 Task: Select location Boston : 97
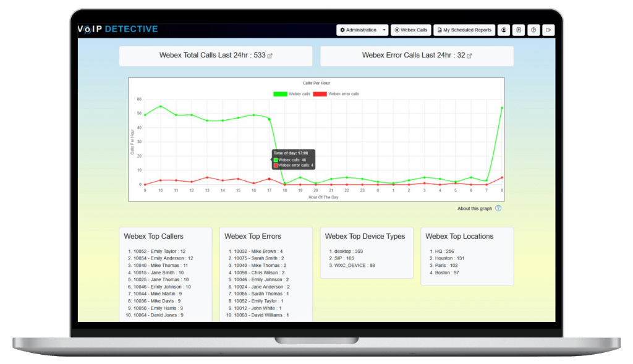tap(447, 273)
